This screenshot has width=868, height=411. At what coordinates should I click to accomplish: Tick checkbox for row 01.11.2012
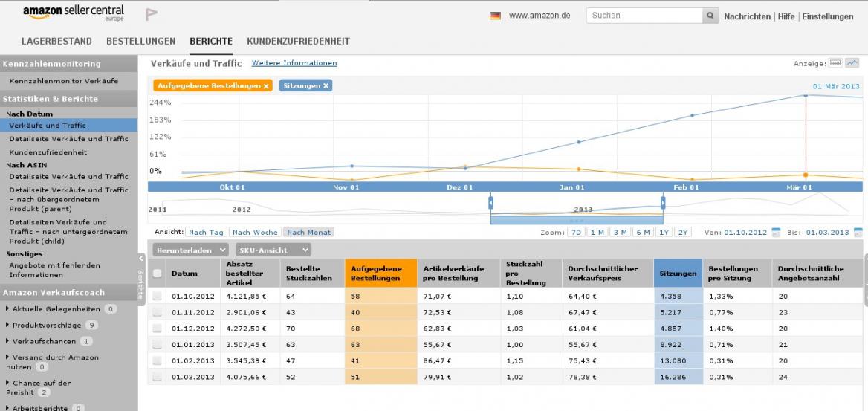click(x=158, y=312)
